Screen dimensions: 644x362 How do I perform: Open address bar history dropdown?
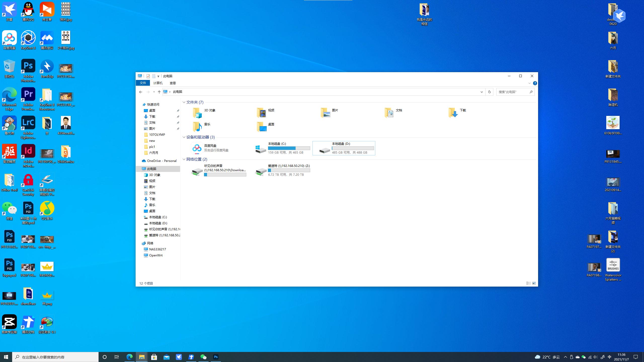tap(481, 92)
